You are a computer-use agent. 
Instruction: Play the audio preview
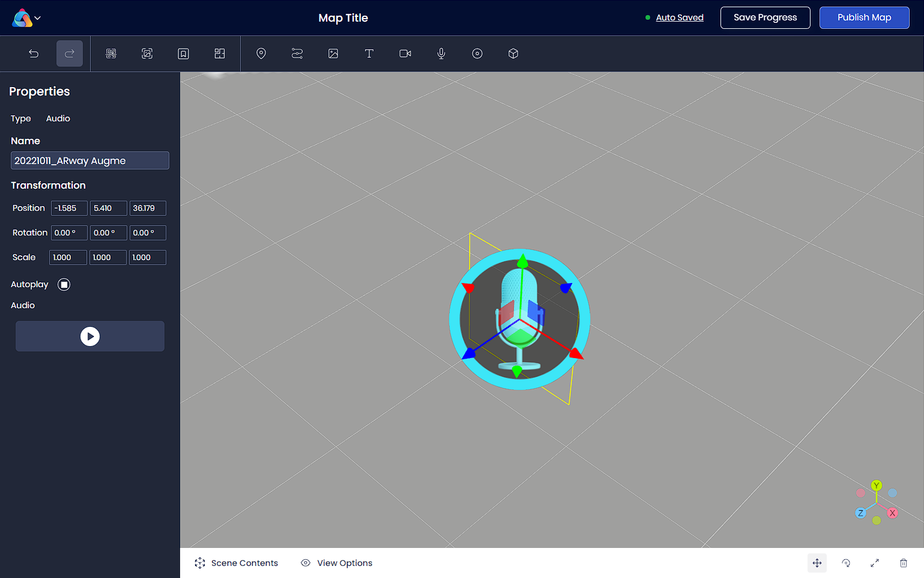pos(90,336)
